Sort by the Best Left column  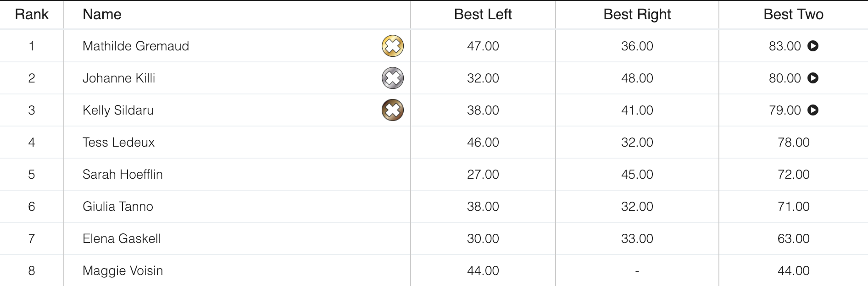[483, 14]
